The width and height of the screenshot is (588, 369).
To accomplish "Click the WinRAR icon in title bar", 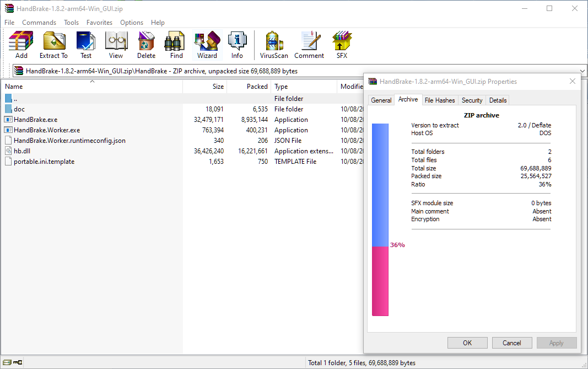I will point(9,8).
